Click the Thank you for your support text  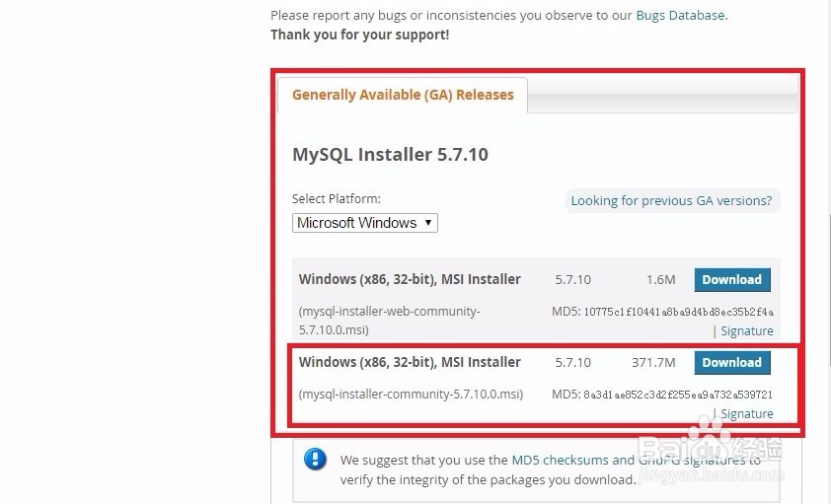pos(360,35)
